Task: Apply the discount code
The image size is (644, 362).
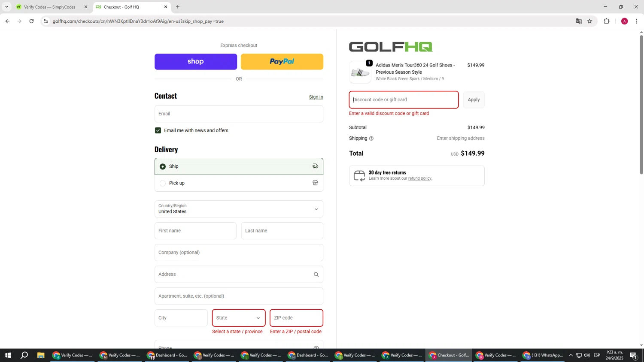Action: point(474,100)
